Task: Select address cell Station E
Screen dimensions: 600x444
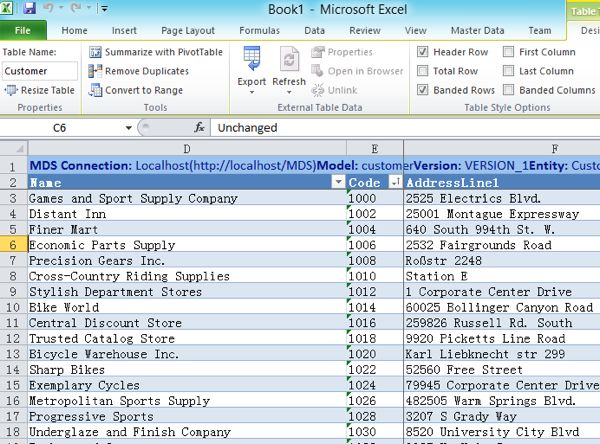Action: click(502, 276)
